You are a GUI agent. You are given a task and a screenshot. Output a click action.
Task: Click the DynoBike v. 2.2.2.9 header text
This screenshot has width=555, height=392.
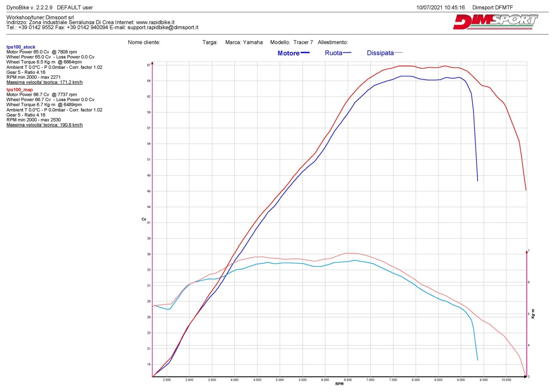point(29,7)
